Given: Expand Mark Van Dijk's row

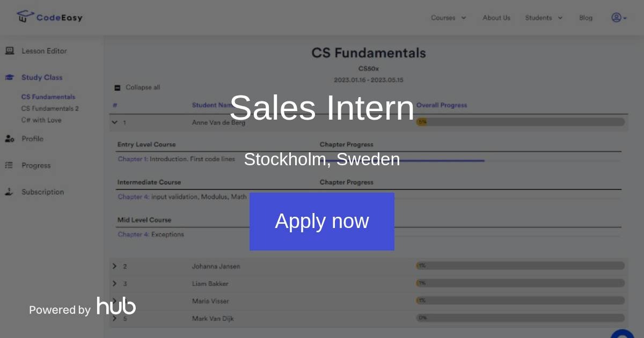Looking at the screenshot, I should pyautogui.click(x=114, y=318).
